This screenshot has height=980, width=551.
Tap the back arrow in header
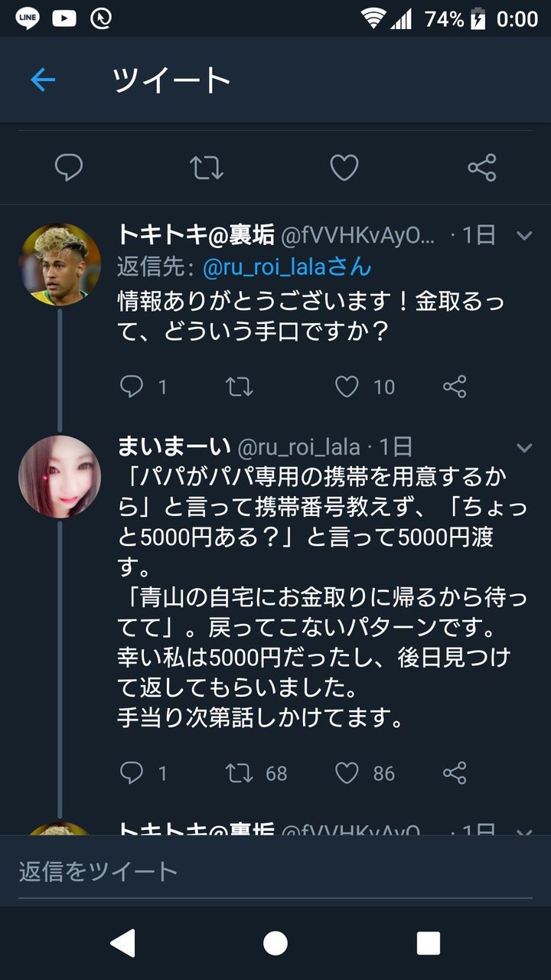click(x=43, y=80)
